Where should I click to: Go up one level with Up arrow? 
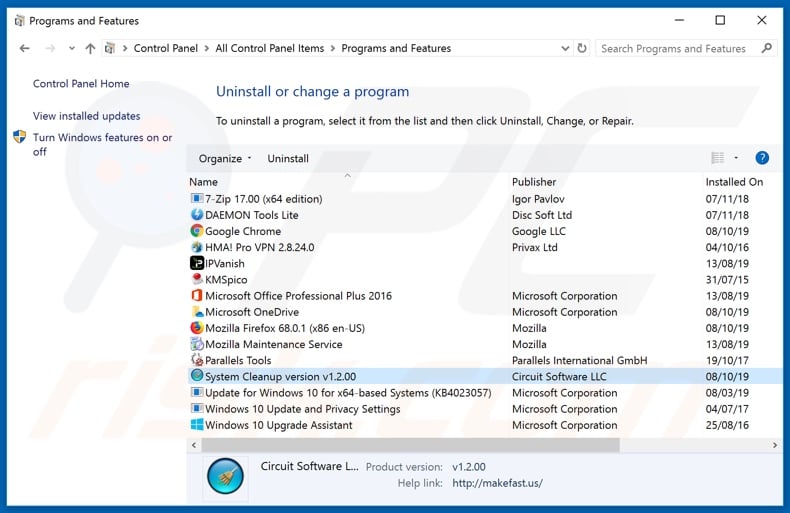tap(90, 48)
